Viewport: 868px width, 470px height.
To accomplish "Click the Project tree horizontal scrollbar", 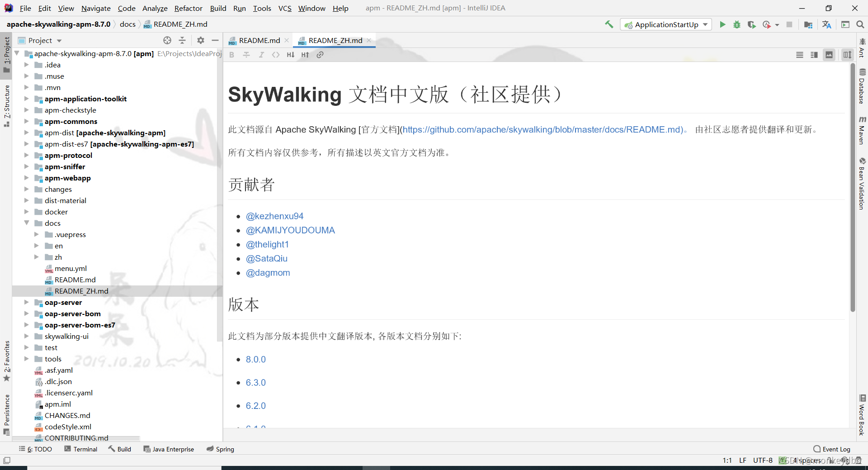I will [76, 438].
